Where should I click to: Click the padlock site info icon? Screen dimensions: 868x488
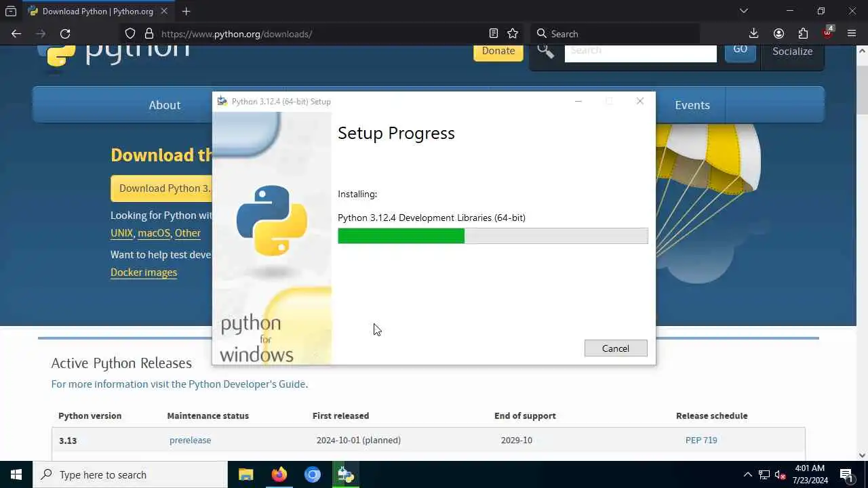click(x=149, y=34)
